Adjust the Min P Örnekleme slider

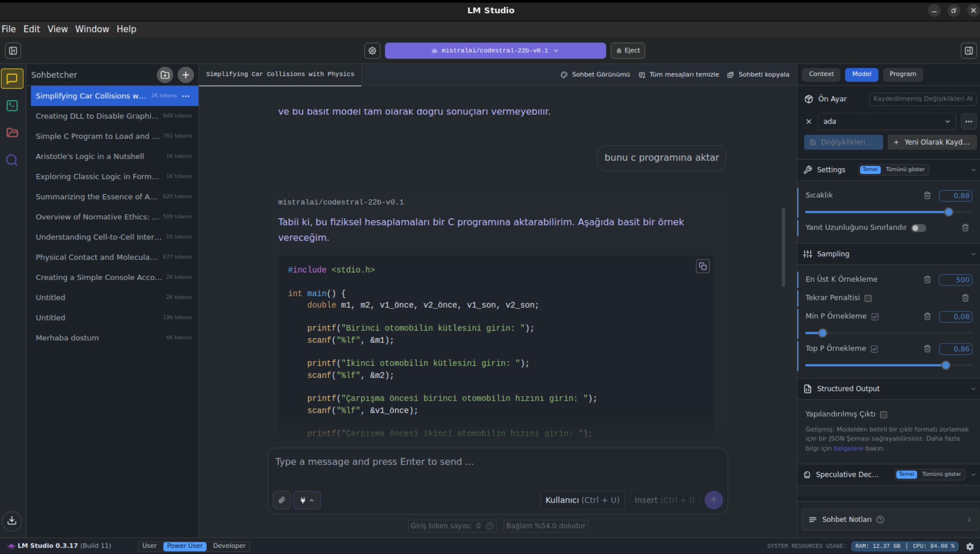click(823, 333)
